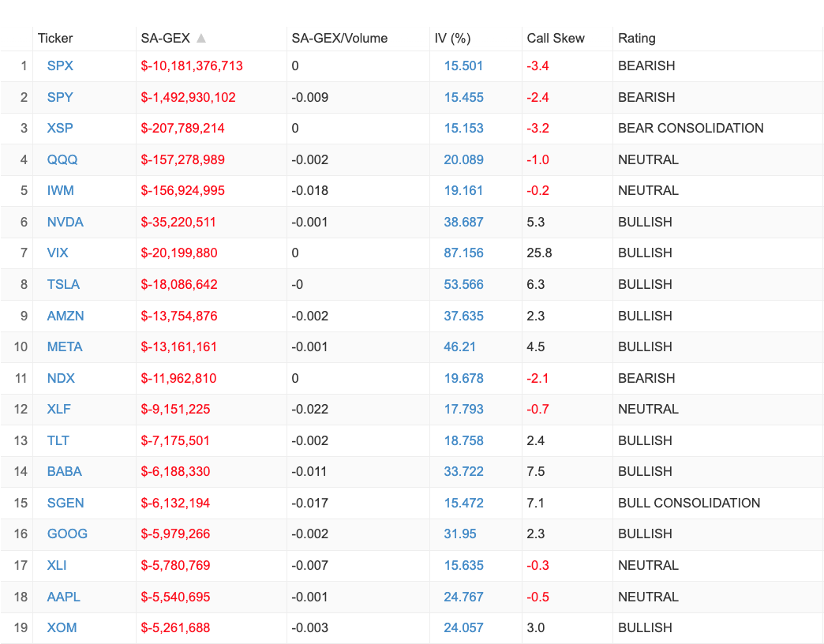The height and width of the screenshot is (644, 824).
Task: Open the AMZN ticker link
Action: 66,316
